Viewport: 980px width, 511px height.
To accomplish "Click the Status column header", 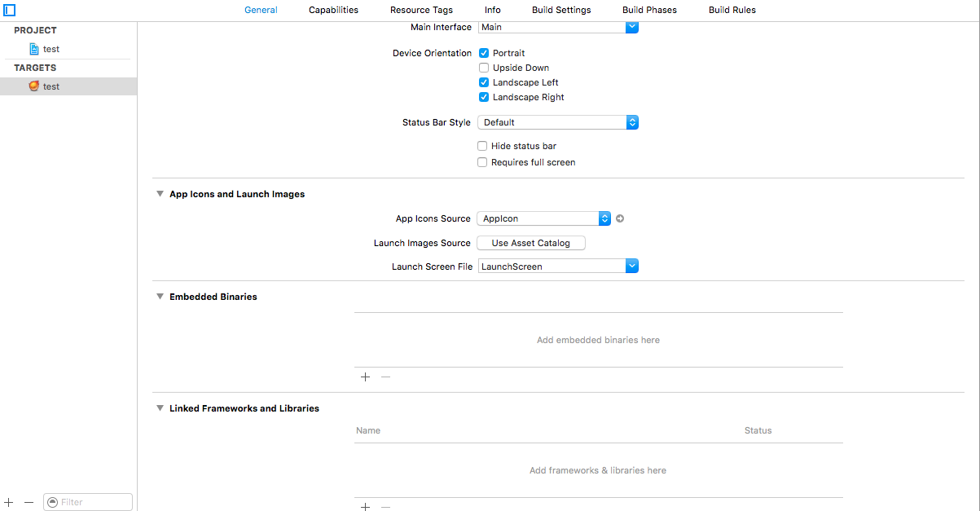I will tap(758, 430).
